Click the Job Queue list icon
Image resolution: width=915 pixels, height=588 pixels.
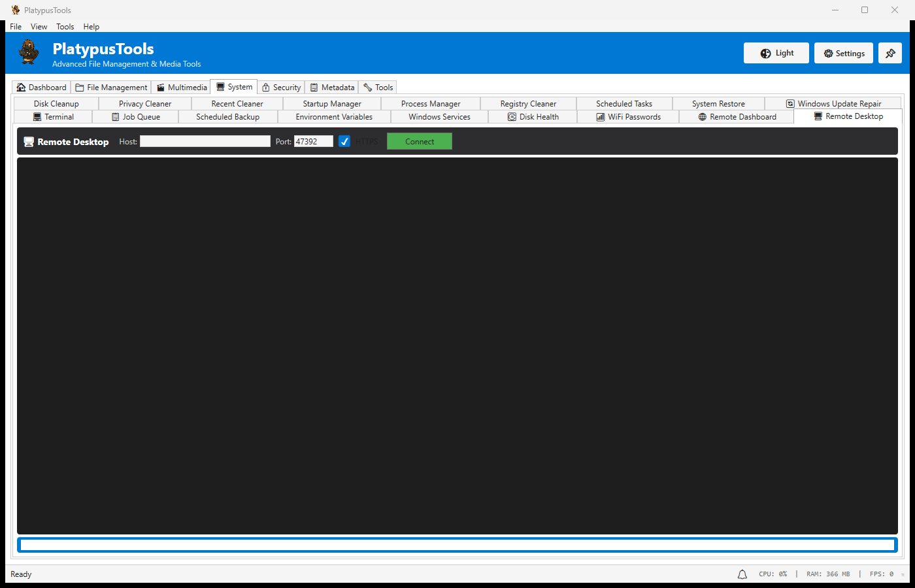pyautogui.click(x=115, y=116)
